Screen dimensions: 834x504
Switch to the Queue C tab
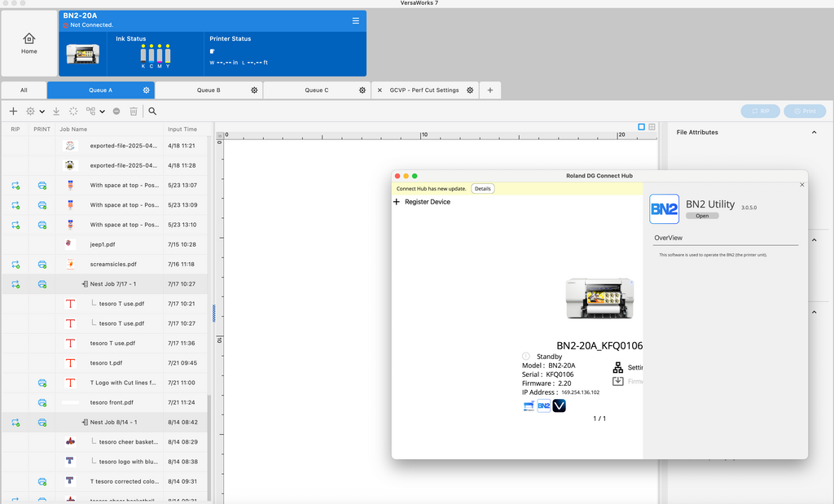317,90
